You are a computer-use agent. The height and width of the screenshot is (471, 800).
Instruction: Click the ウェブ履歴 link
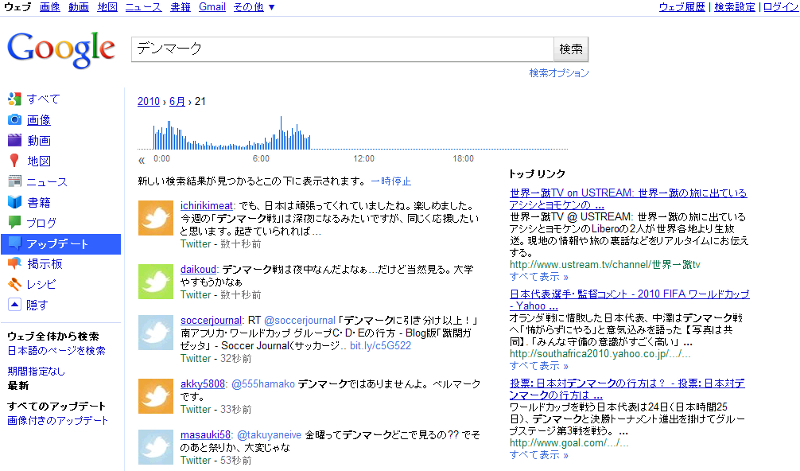tap(682, 7)
